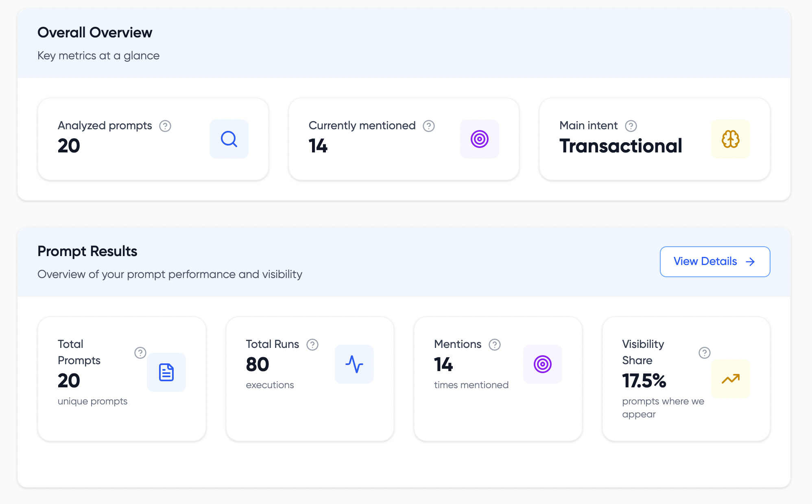
Task: Open help tooltip for Analyzed prompts
Action: [165, 126]
